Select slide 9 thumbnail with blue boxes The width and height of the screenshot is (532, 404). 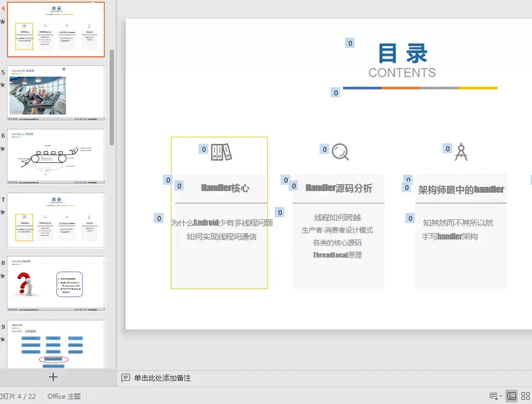tap(56, 344)
